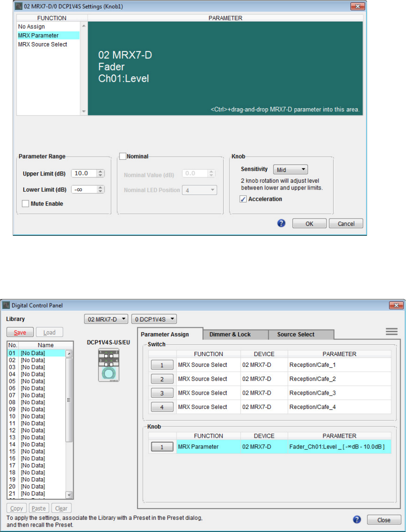Screen dimensions: 406x532
Task: Open settings for Switch 4
Action: [x=162, y=407]
